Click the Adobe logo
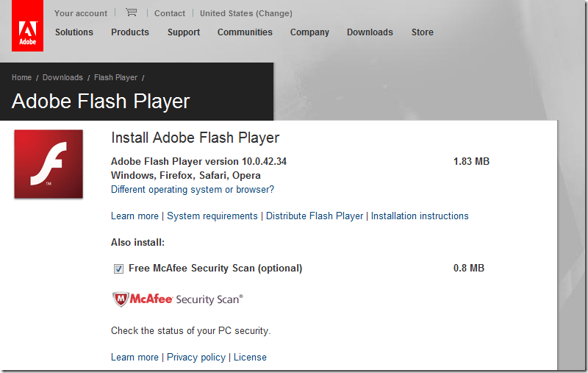 [x=27, y=26]
